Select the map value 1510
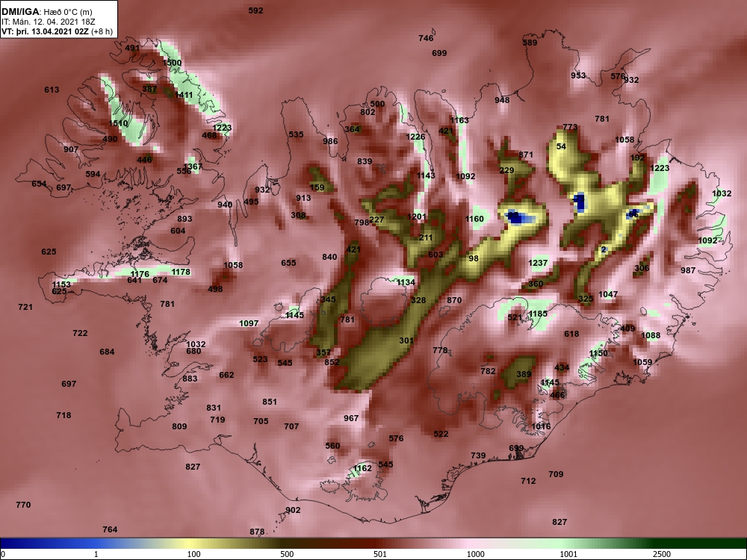747x560 pixels. coord(118,123)
